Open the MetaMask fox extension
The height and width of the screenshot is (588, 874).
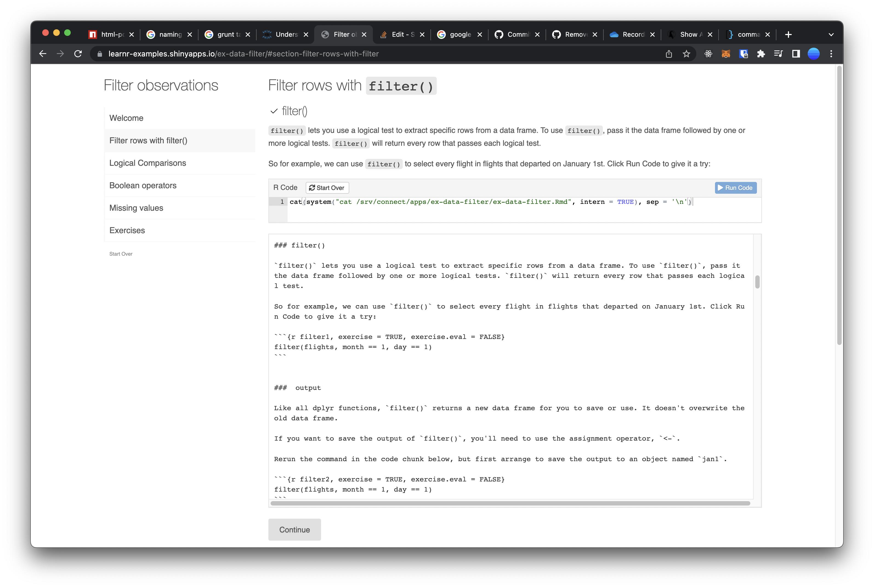[x=725, y=54]
